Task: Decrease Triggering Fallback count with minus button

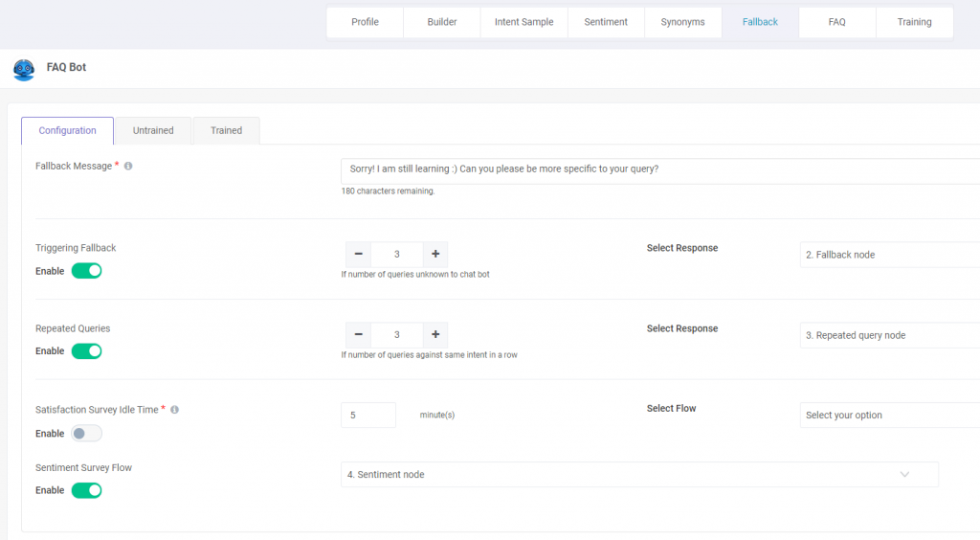Action: coord(358,255)
